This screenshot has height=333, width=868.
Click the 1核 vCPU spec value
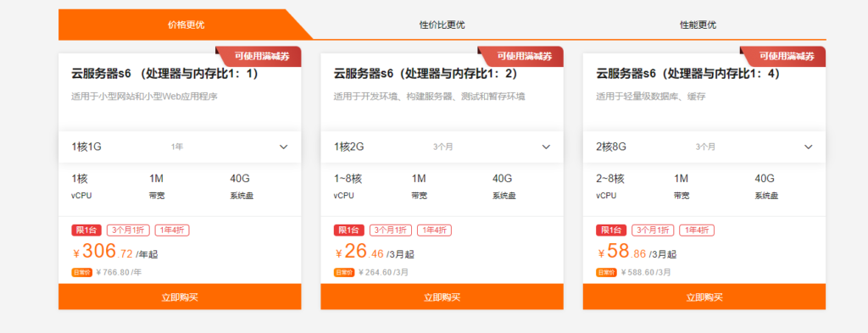point(80,179)
